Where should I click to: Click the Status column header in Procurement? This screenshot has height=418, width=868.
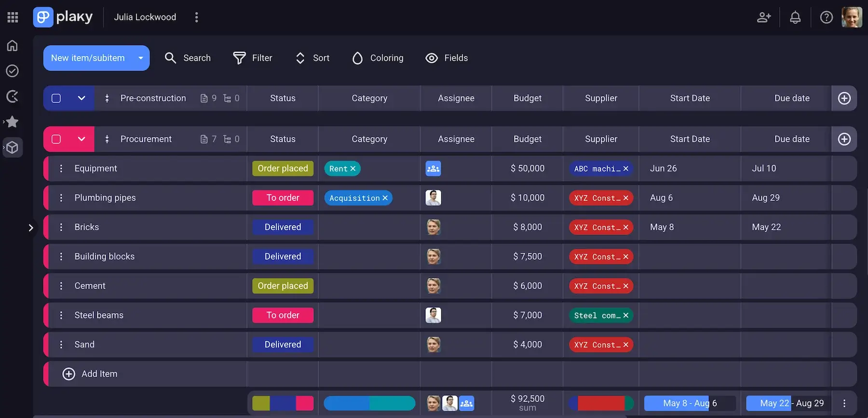283,139
